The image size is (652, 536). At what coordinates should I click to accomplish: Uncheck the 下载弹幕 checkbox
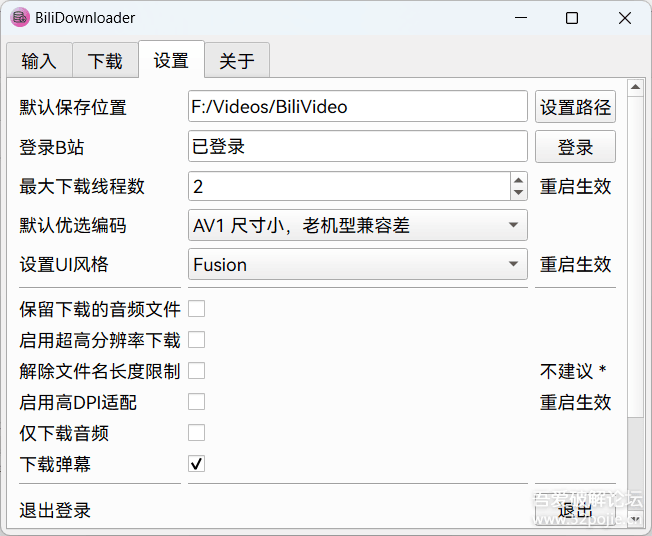click(197, 464)
